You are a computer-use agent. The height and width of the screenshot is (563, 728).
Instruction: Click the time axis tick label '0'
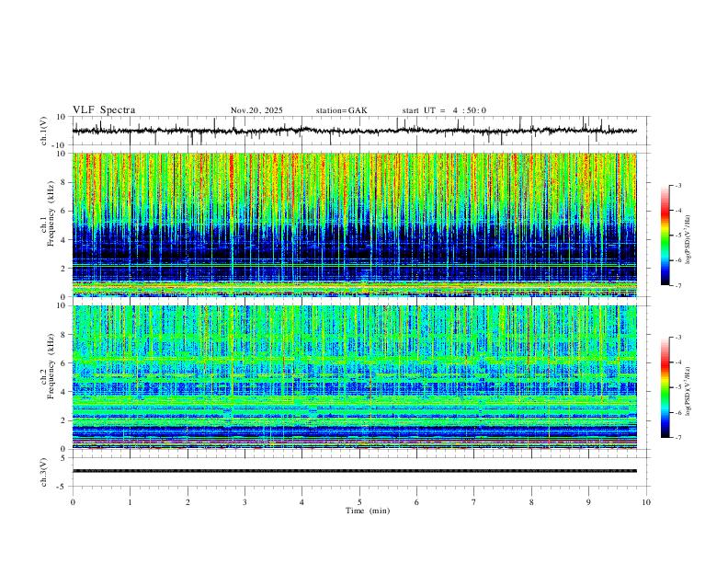point(73,502)
